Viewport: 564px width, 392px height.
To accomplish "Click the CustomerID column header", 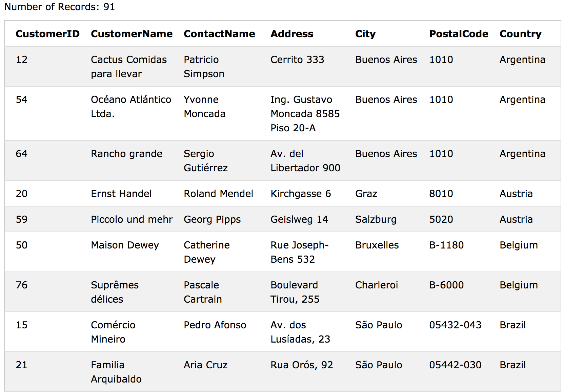I will pyautogui.click(x=47, y=34).
